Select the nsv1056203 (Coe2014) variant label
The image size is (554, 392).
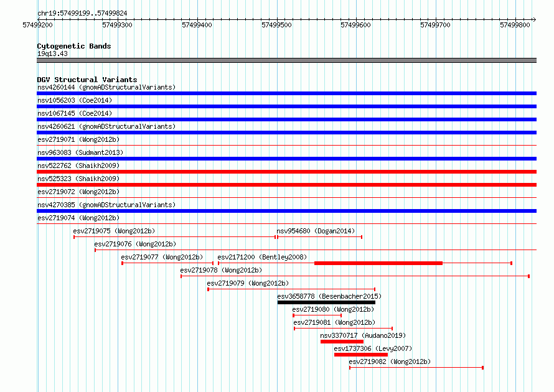[x=75, y=100]
